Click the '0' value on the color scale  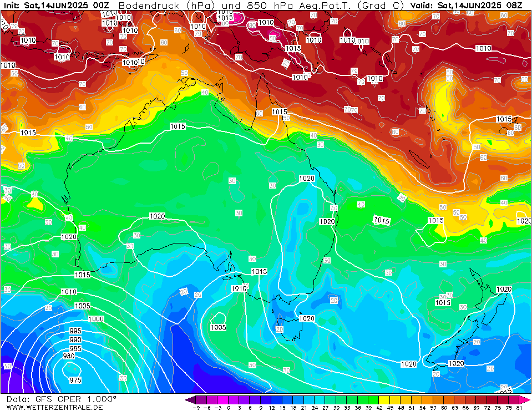point(229,408)
